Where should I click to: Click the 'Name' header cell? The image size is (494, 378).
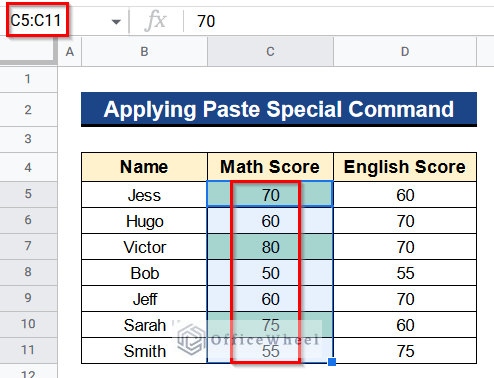[x=144, y=167]
